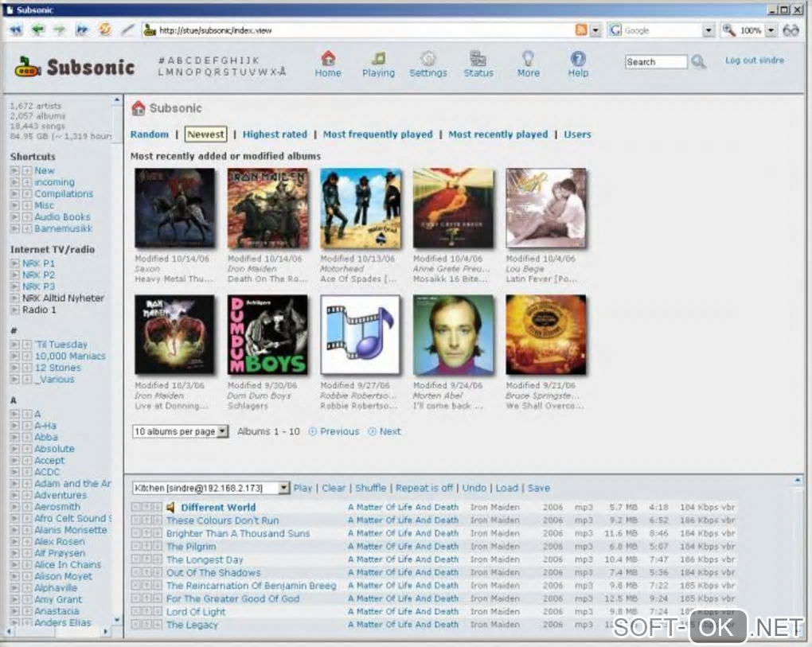
Task: Open the Playing music note icon
Action: 379,58
